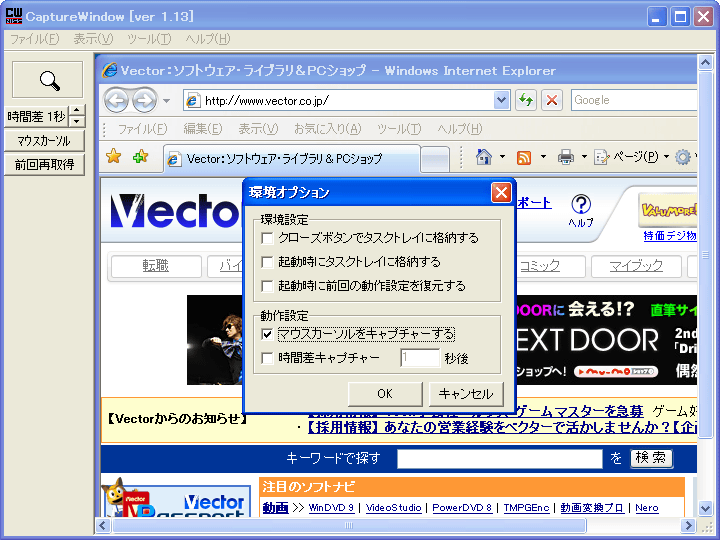
Task: Click the Internet Explorer forward arrow icon
Action: [144, 100]
